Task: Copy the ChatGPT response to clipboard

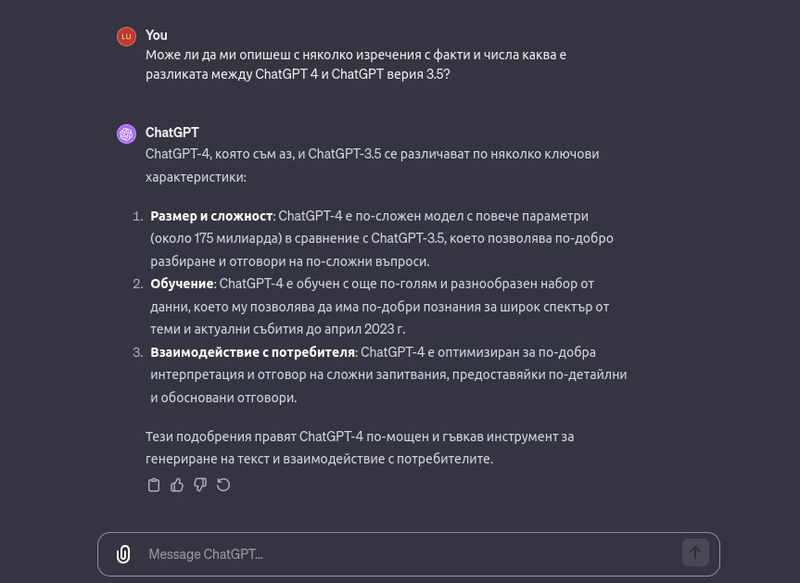Action: 154,485
